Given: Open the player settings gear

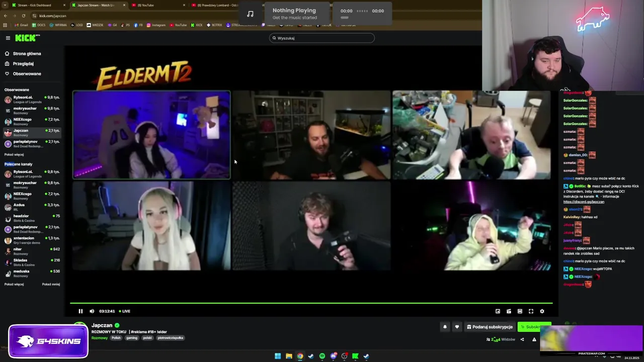Looking at the screenshot, I should (x=542, y=311).
